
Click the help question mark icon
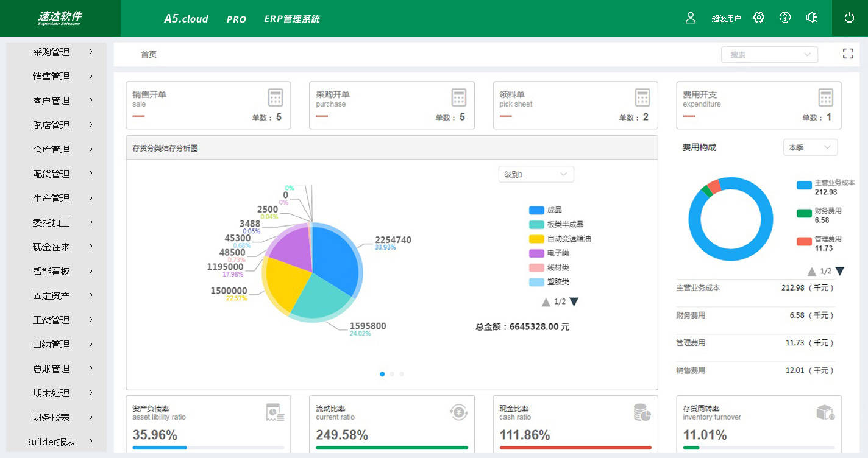pyautogui.click(x=784, y=18)
